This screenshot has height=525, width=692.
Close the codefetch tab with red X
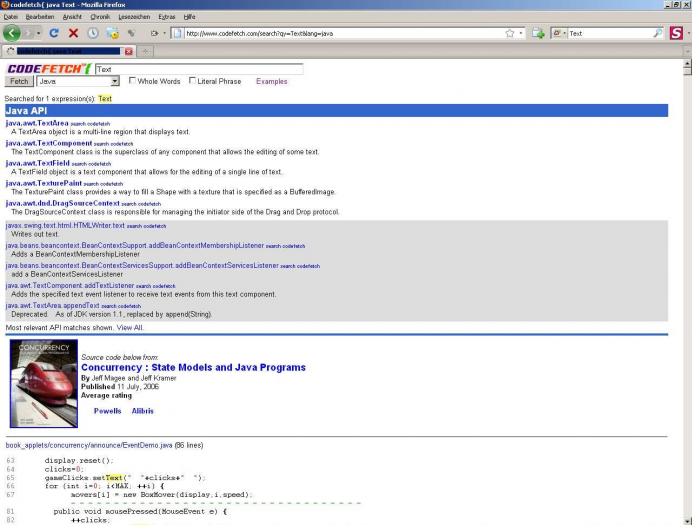tap(128, 51)
